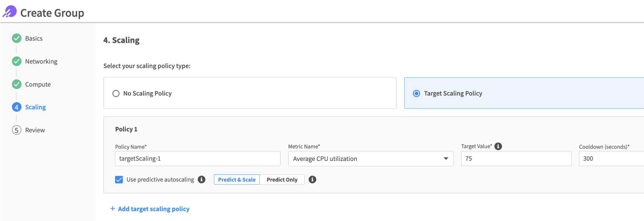This screenshot has width=644, height=221.
Task: Go to the Review step label
Action: [35, 130]
